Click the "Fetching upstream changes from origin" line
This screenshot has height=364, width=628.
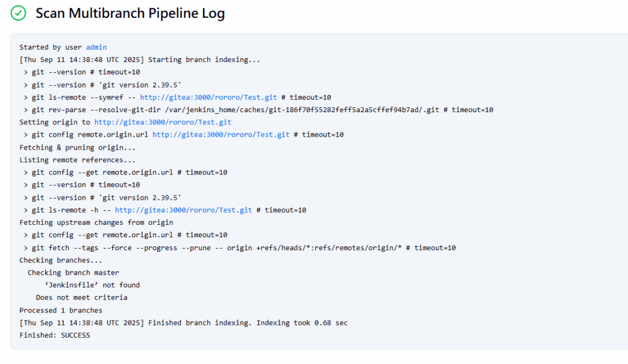click(x=96, y=222)
